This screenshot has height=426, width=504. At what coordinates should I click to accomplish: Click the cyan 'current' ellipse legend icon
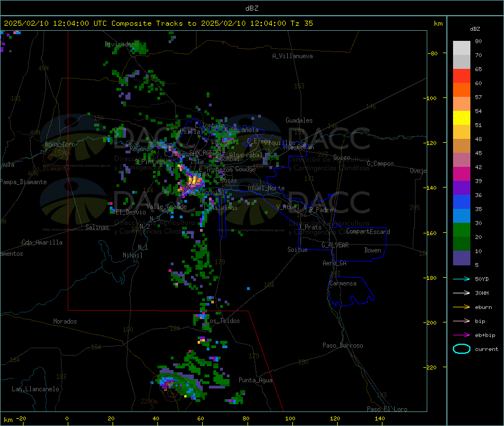pos(461,349)
